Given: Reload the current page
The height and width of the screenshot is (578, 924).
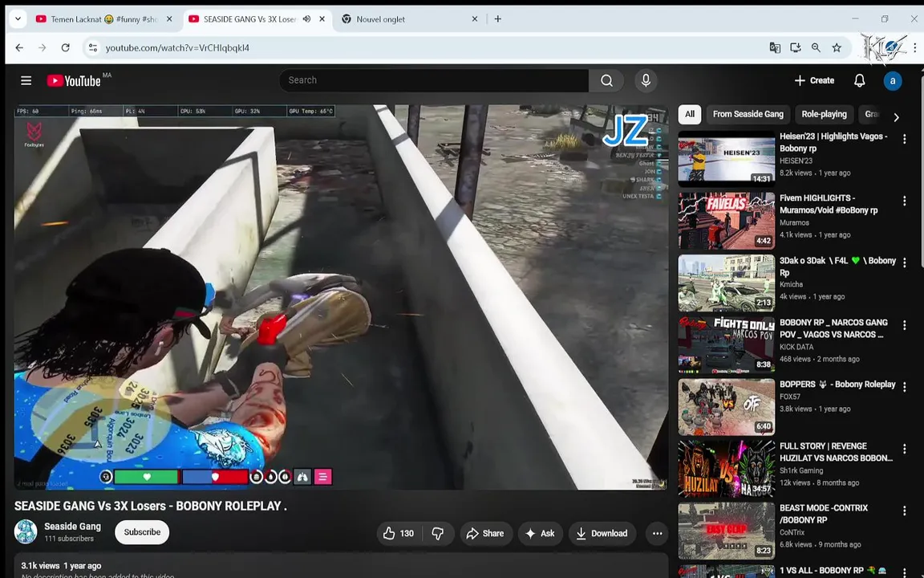Looking at the screenshot, I should pos(66,48).
